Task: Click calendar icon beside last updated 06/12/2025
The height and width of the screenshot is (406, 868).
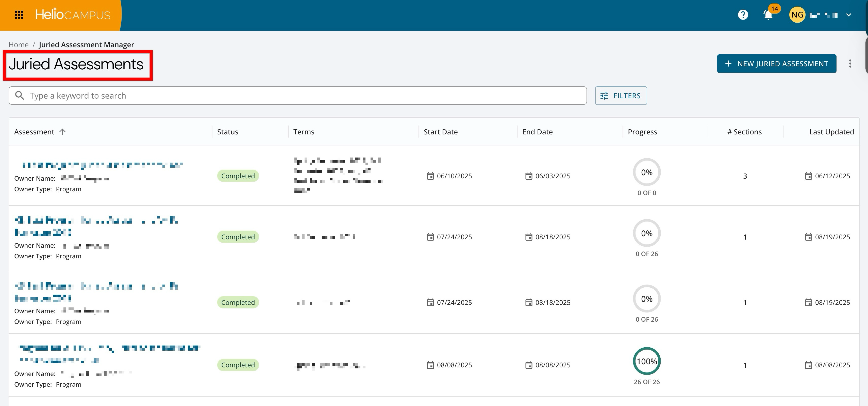Action: click(x=808, y=176)
